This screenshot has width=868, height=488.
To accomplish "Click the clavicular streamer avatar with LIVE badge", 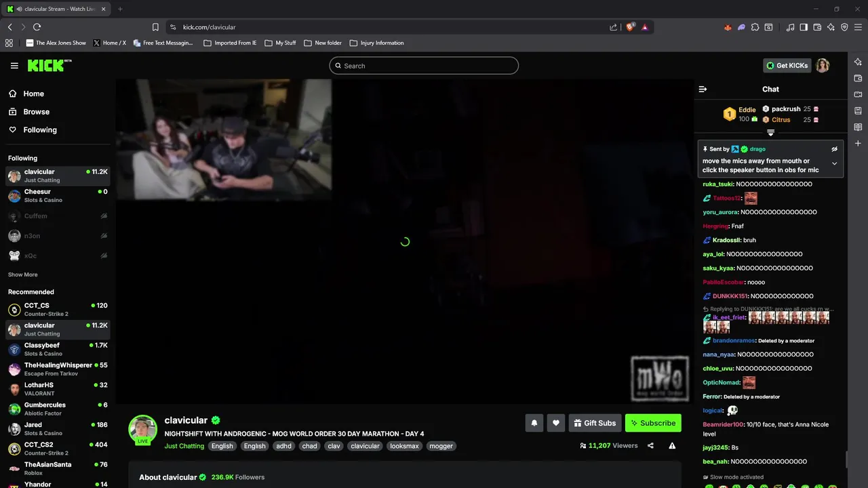I will click(x=143, y=430).
